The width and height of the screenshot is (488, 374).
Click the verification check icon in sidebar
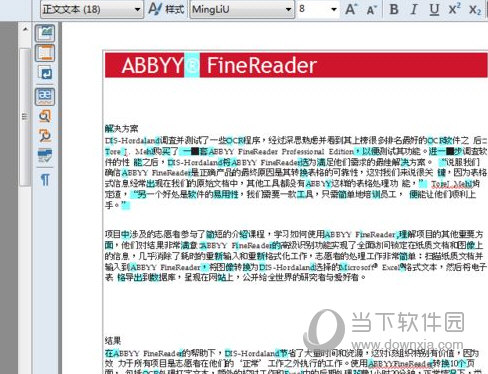[45, 156]
